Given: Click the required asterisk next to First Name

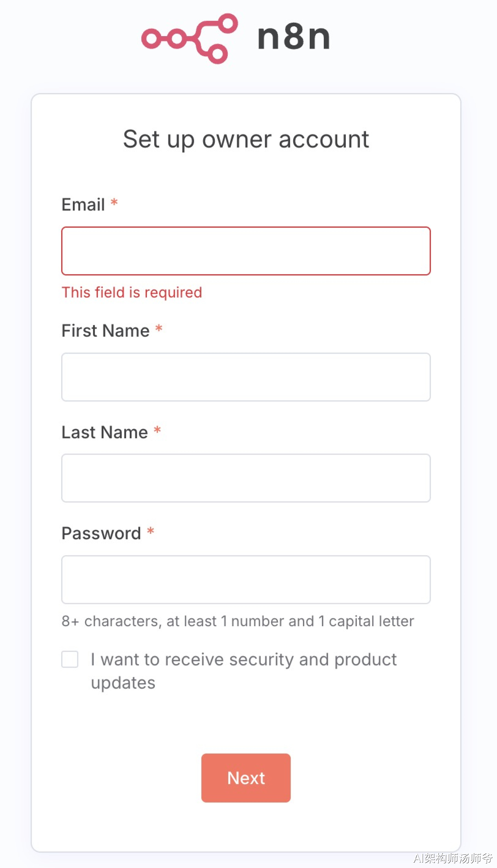Looking at the screenshot, I should click(x=159, y=329).
